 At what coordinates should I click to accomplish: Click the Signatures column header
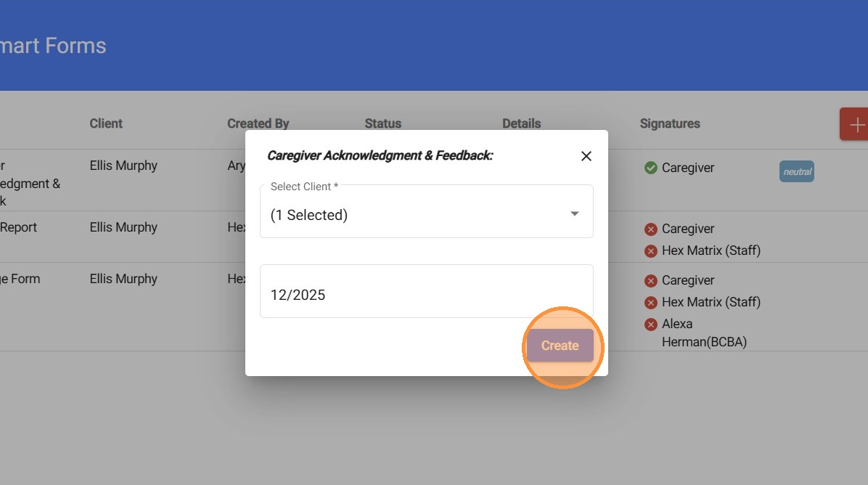coord(669,123)
